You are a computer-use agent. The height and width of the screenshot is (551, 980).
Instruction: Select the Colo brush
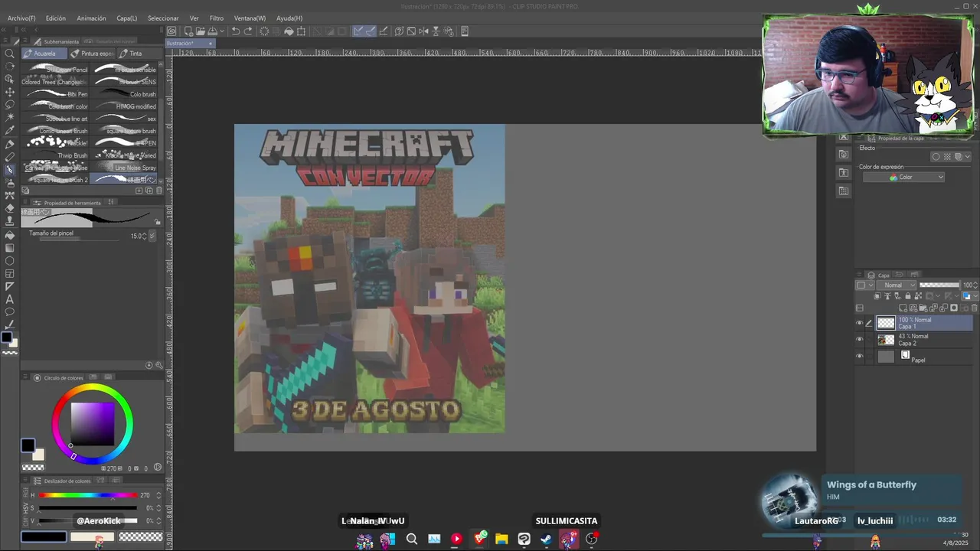[x=125, y=94]
